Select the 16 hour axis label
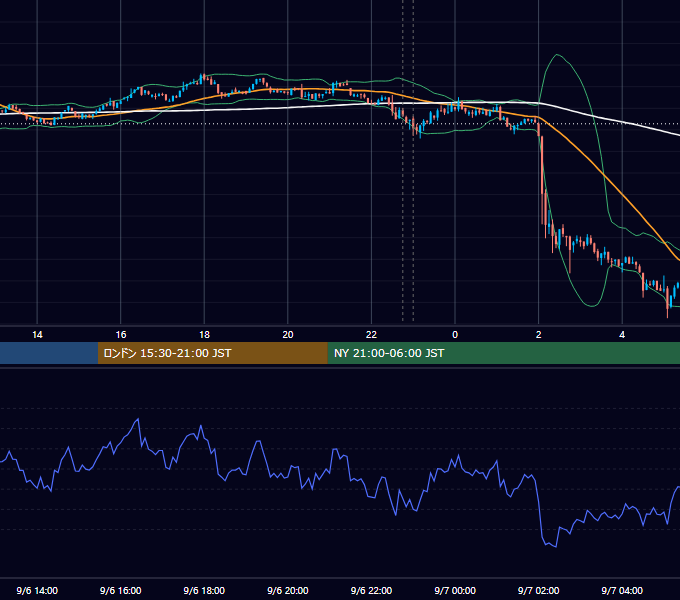Viewport: 680px width, 600px height. [x=121, y=335]
